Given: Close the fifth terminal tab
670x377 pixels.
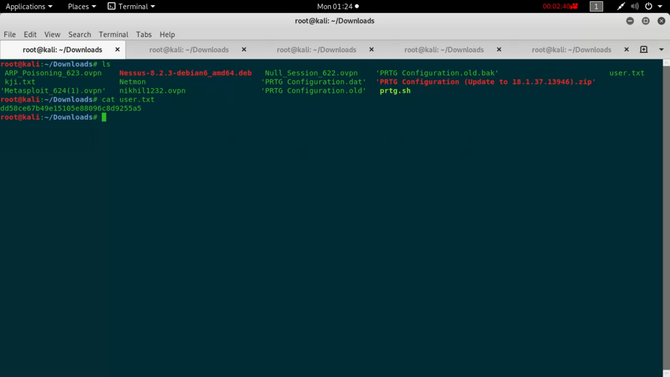Looking at the screenshot, I should 626,50.
